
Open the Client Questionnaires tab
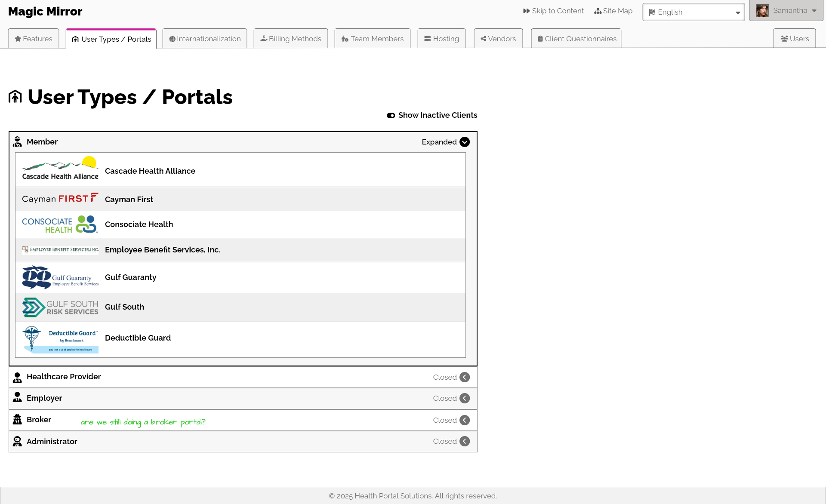click(576, 39)
